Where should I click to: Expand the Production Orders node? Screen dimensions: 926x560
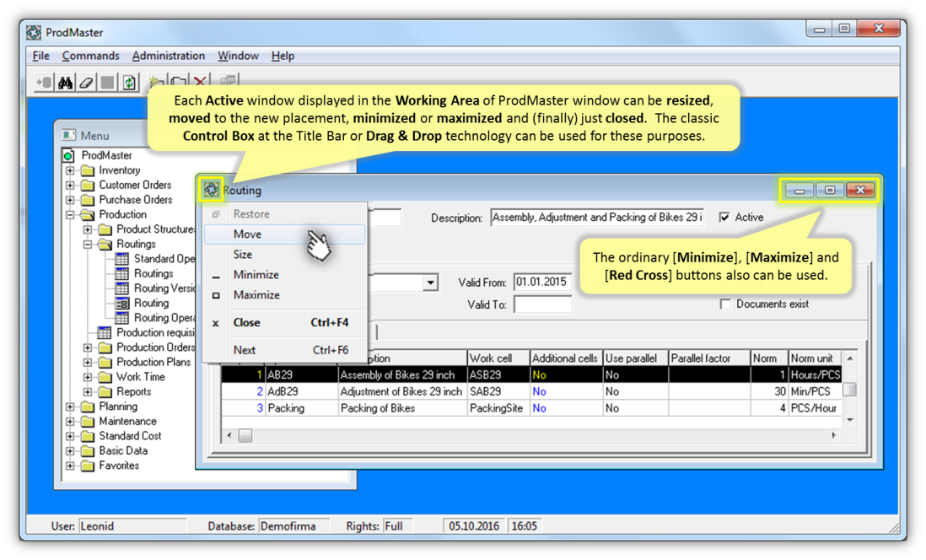coord(88,347)
